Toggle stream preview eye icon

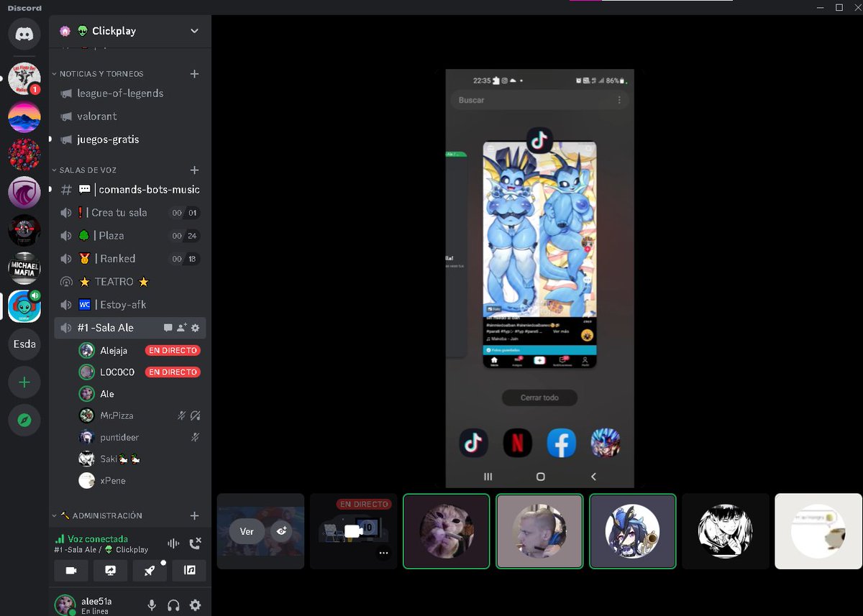click(x=281, y=531)
